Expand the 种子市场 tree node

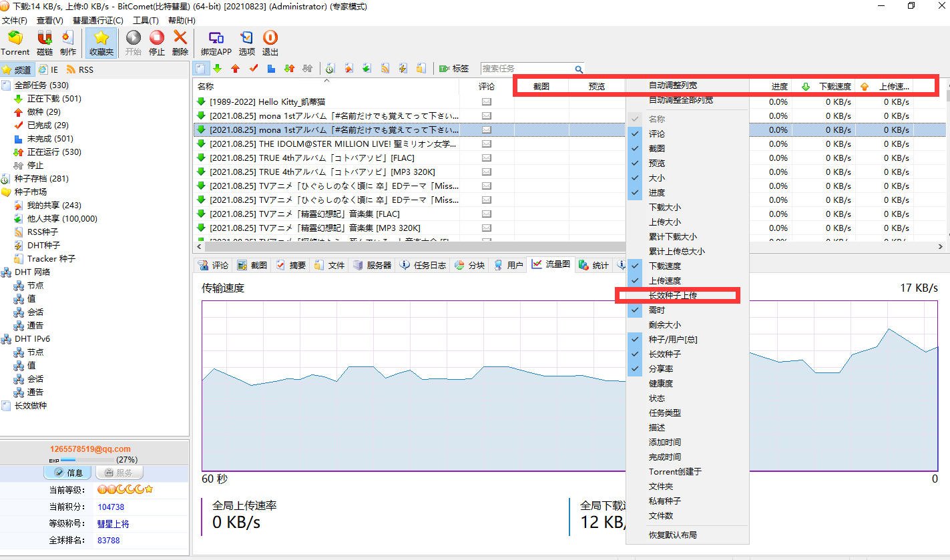pyautogui.click(x=31, y=192)
